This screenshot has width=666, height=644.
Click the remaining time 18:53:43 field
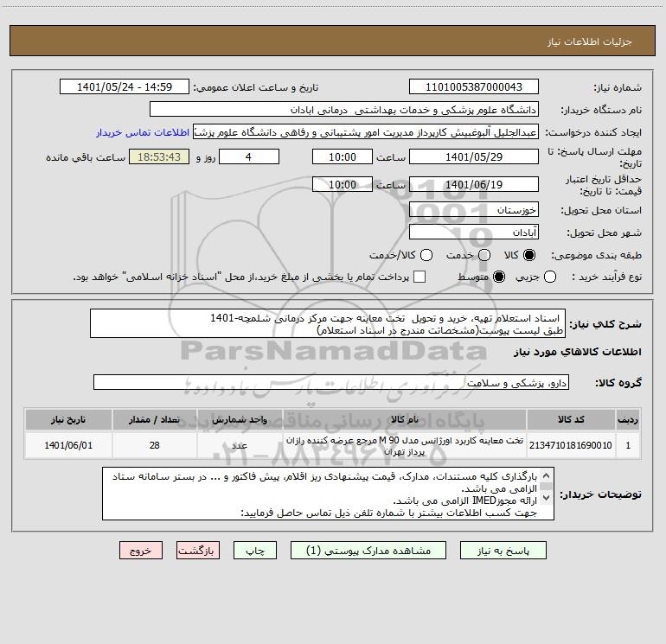point(159,156)
